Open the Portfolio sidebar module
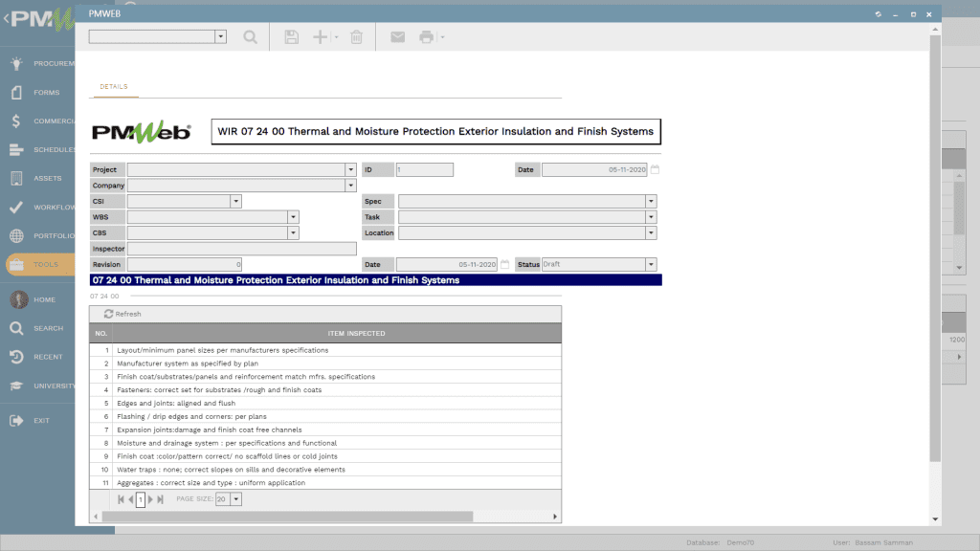This screenshot has height=551, width=980. [x=42, y=236]
